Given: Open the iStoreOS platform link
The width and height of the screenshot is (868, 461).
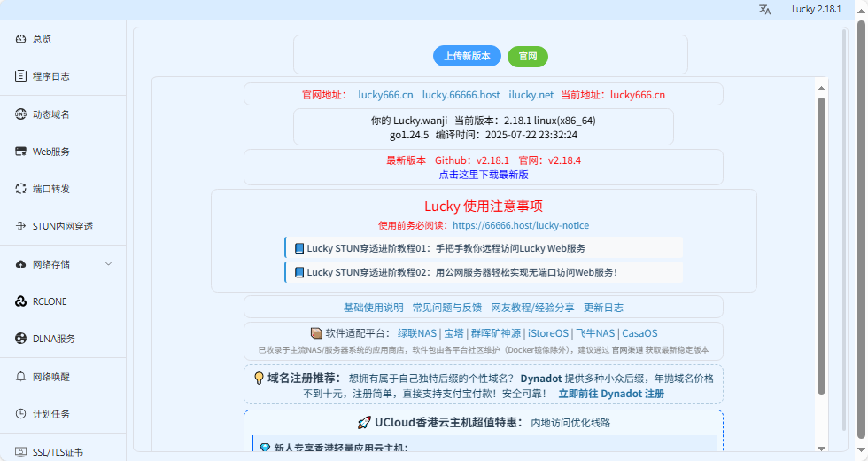Looking at the screenshot, I should tap(548, 333).
